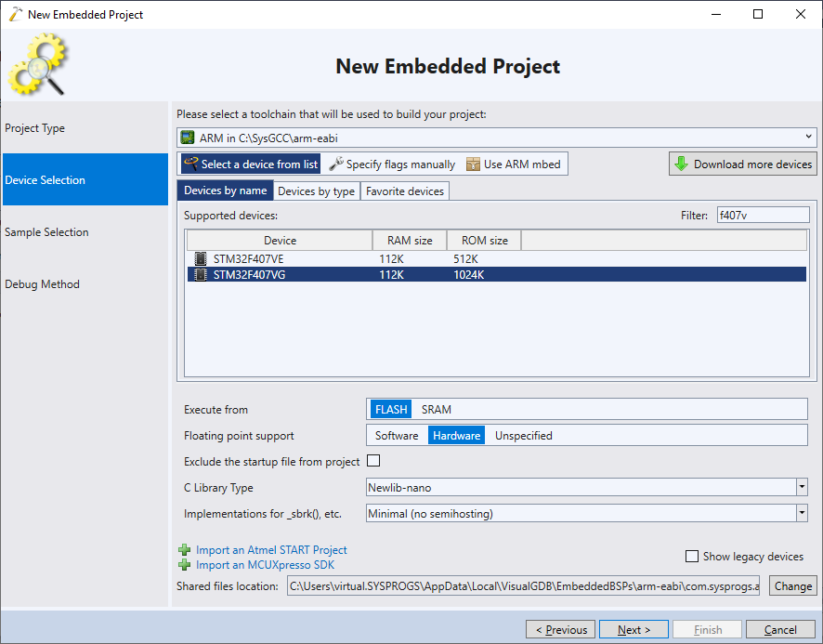Open the Minimal (no semihosting) combo box
The image size is (823, 644).
[x=586, y=513]
